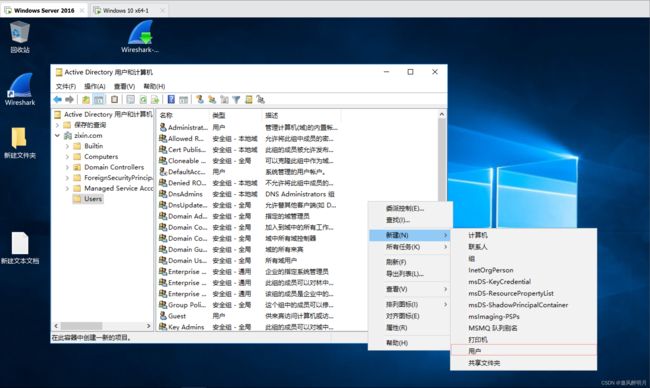Viewport: 650px width, 388px height.
Task: Click the Properties sheet toolbar icon
Action: (131, 99)
